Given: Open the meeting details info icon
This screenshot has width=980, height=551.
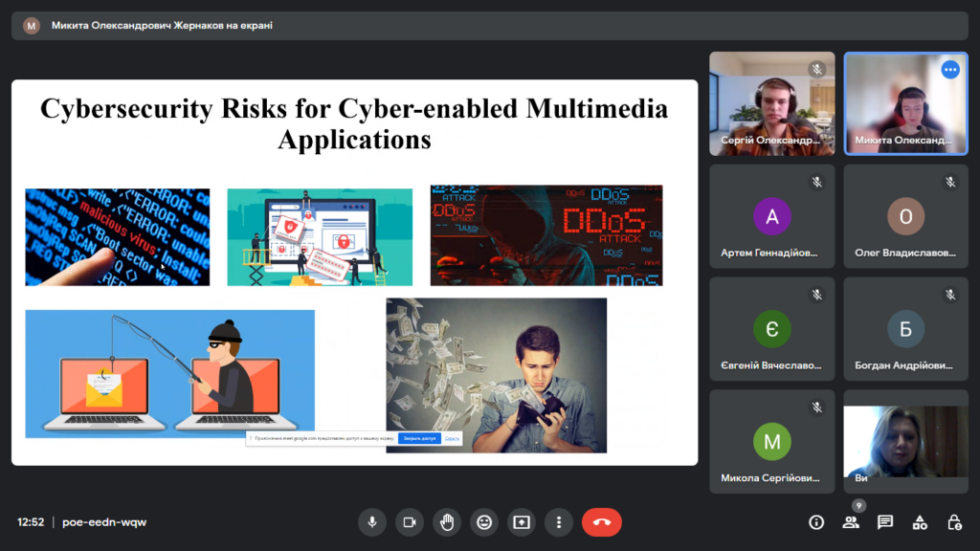Looking at the screenshot, I should 816,522.
